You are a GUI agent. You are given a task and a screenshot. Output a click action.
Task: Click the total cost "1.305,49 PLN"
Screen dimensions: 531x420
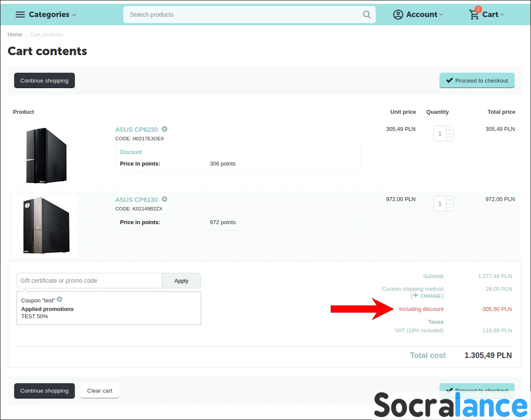point(488,355)
